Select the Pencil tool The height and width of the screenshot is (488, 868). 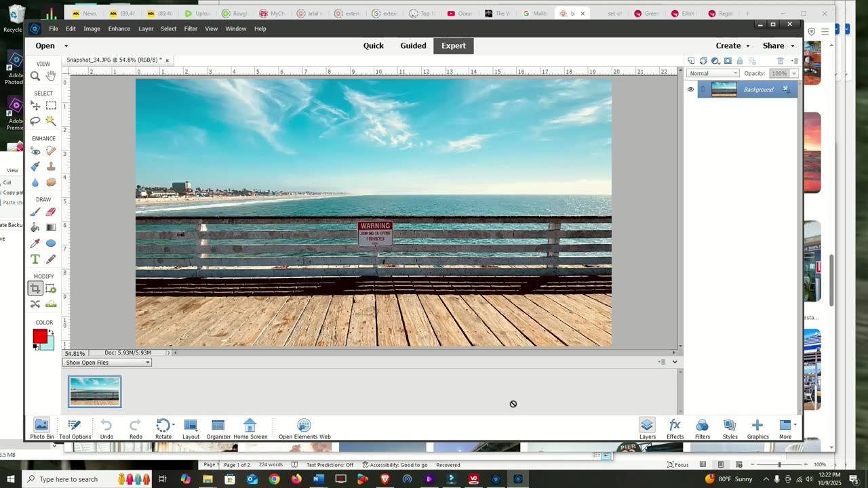pyautogui.click(x=51, y=259)
